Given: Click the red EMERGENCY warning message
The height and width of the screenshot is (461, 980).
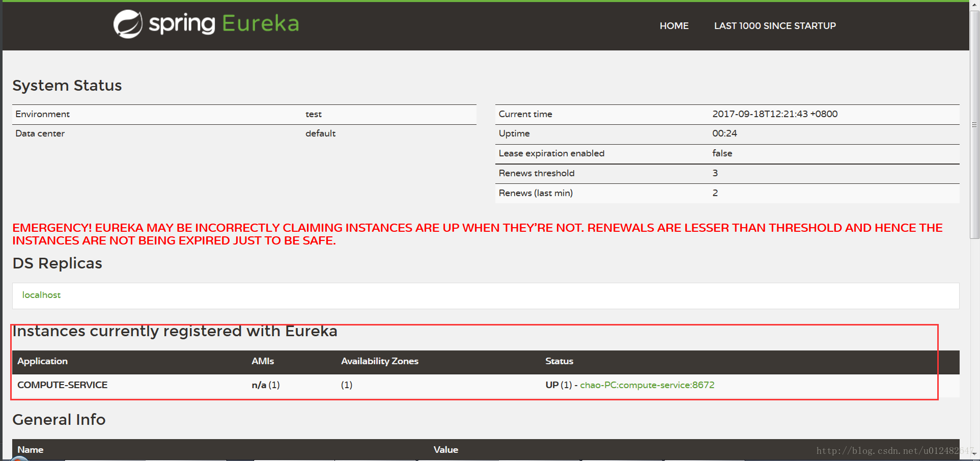Looking at the screenshot, I should click(478, 234).
